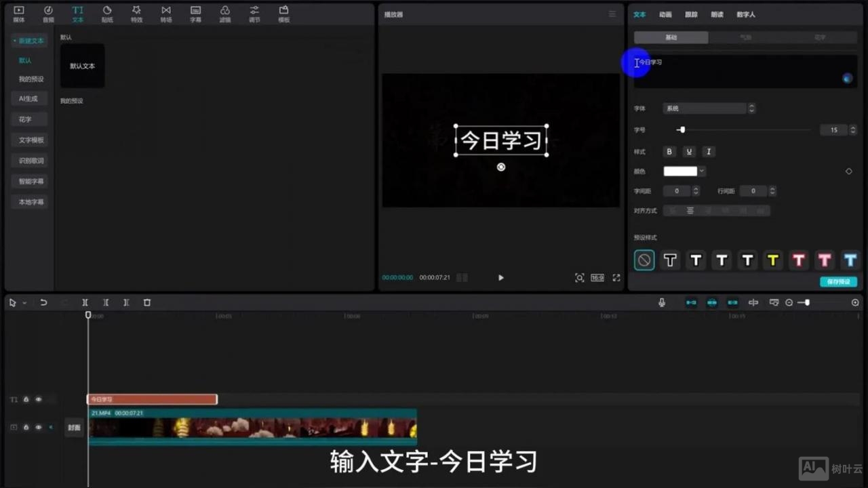The width and height of the screenshot is (868, 488).
Task: Click the 保存预设 (Save preset) button
Action: click(x=838, y=281)
